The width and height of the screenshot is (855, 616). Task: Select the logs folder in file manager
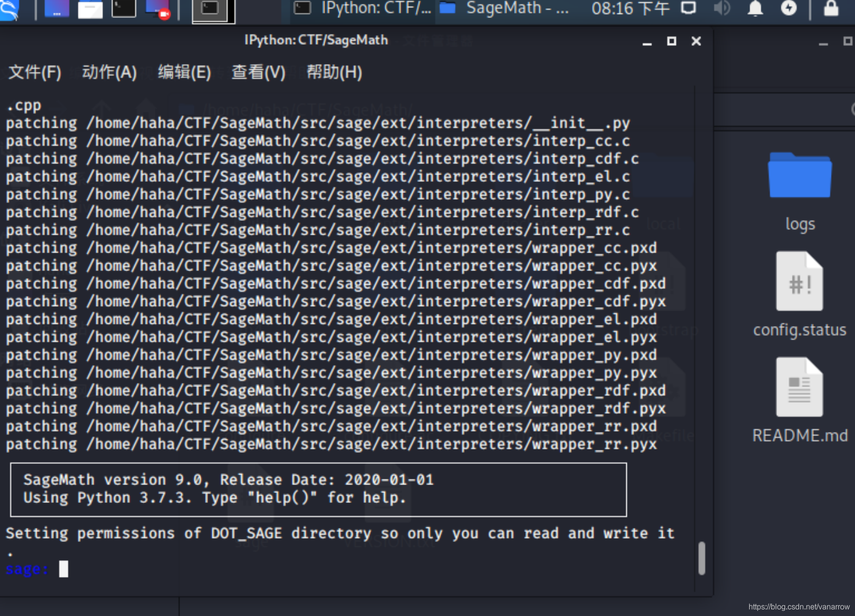click(x=800, y=192)
